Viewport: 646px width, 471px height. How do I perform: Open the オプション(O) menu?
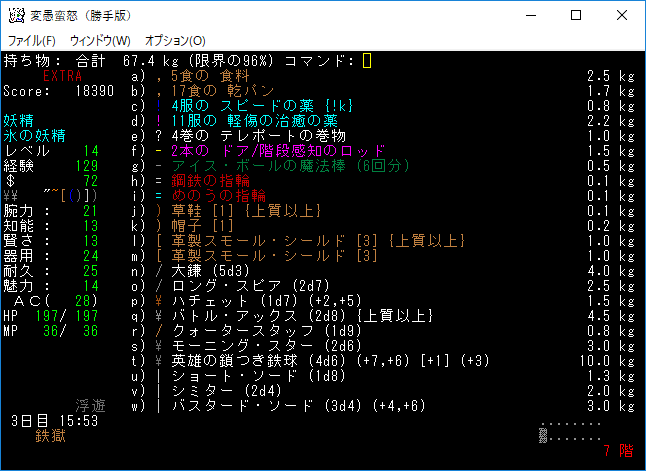pyautogui.click(x=175, y=41)
